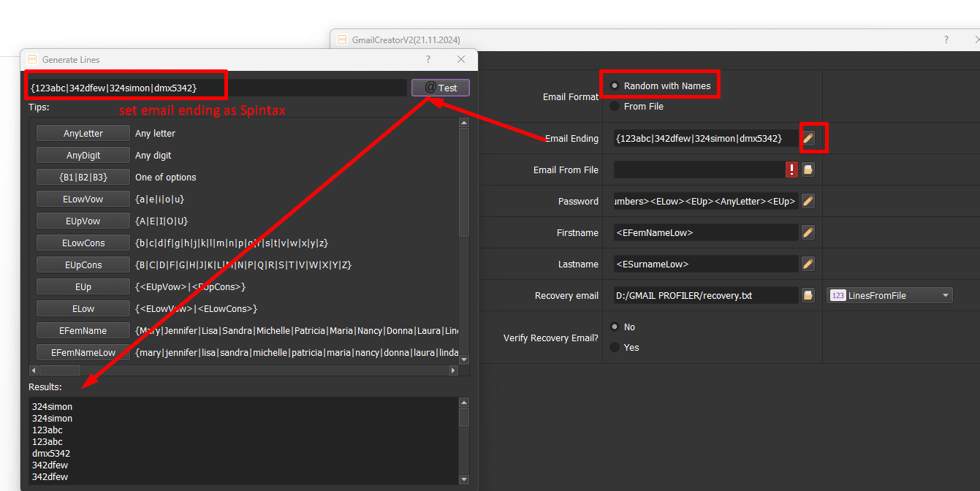Image resolution: width=980 pixels, height=491 pixels.
Task: Click help button in Generate Lines title bar
Action: [428, 59]
